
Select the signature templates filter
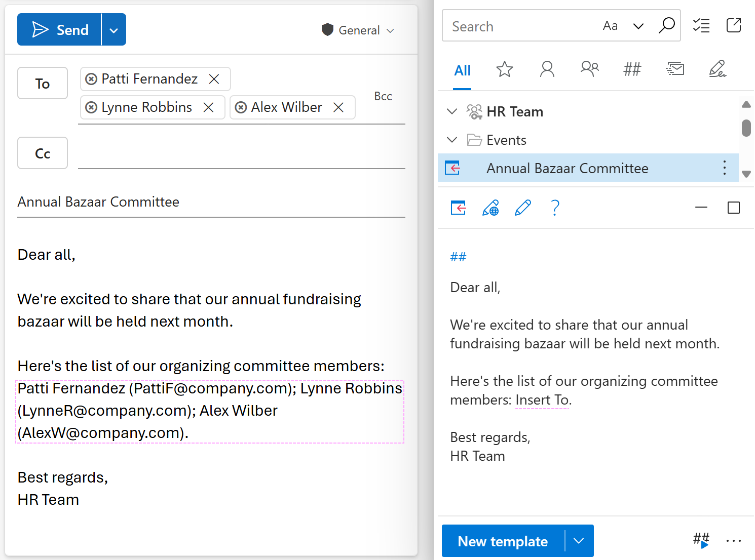click(718, 69)
